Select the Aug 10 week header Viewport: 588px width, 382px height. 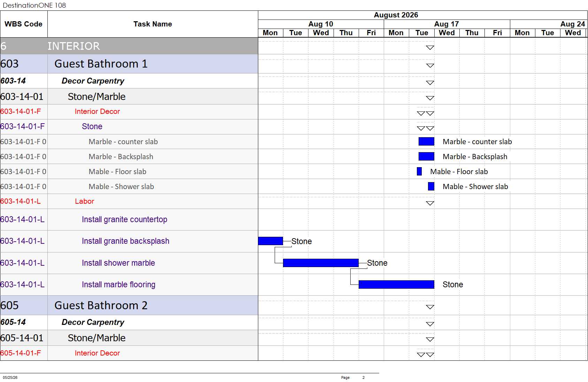321,24
